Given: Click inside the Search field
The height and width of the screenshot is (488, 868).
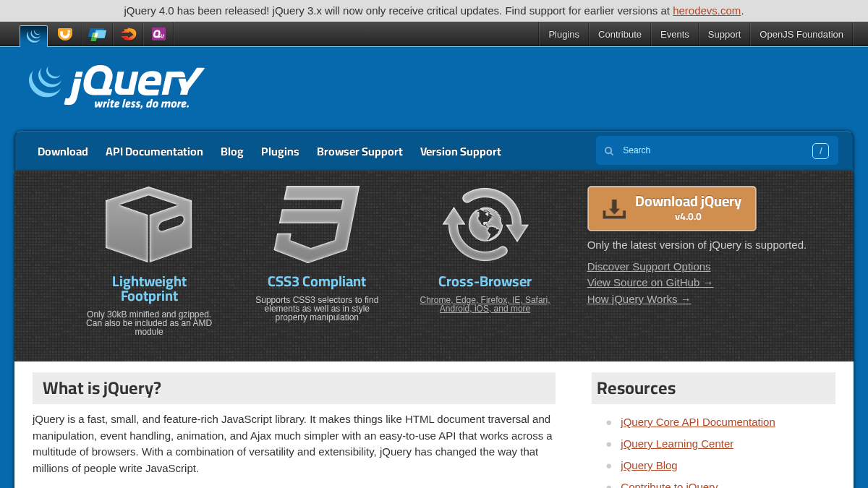Looking at the screenshot, I should (x=717, y=150).
